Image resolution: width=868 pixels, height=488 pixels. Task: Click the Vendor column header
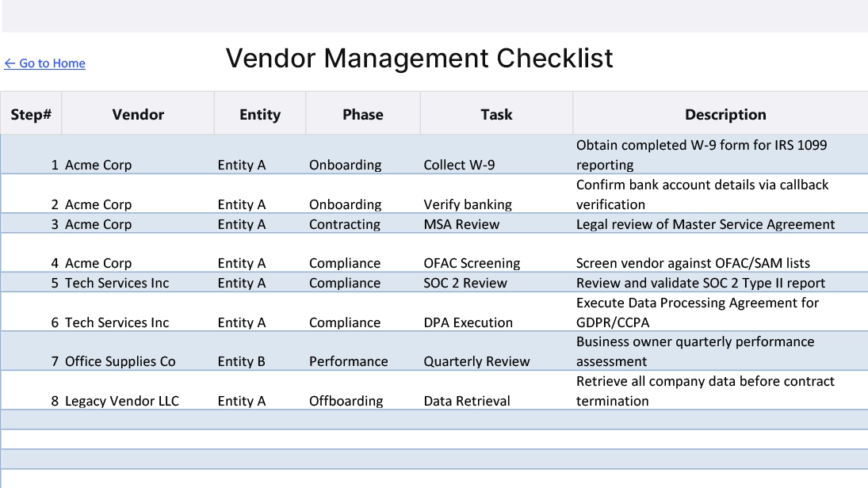pyautogui.click(x=137, y=113)
